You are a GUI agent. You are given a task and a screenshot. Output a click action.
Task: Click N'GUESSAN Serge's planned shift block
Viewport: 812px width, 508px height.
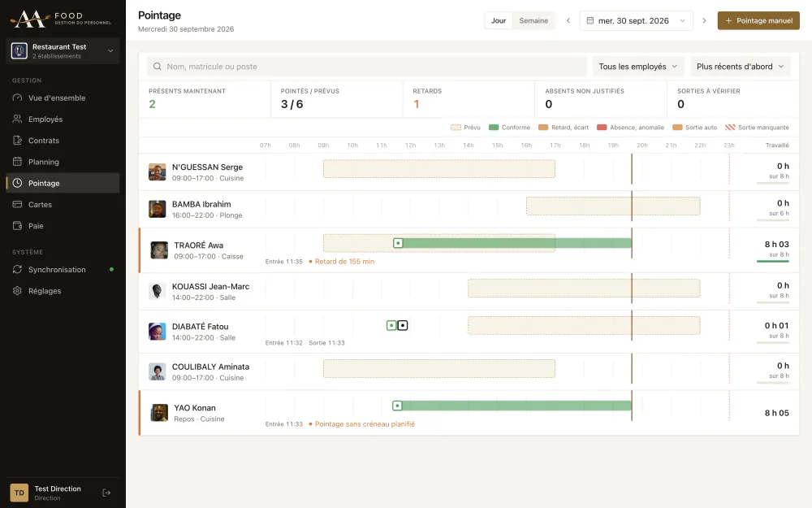point(439,169)
